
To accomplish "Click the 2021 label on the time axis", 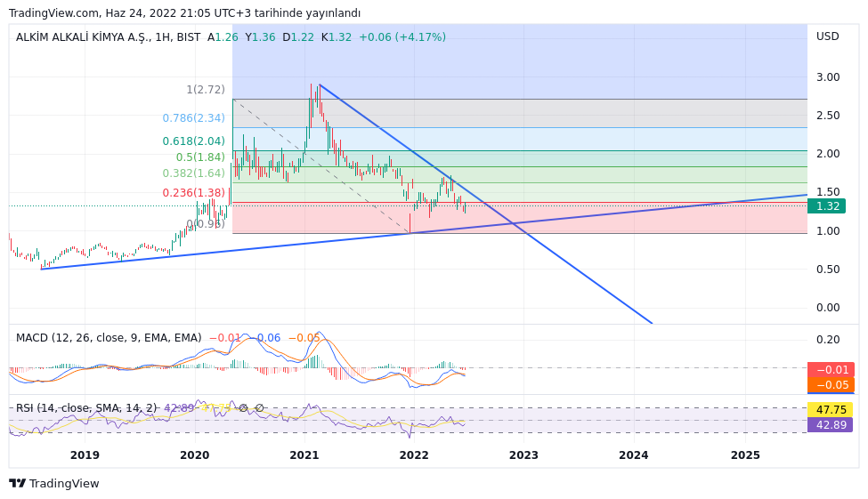I will coord(304,455).
